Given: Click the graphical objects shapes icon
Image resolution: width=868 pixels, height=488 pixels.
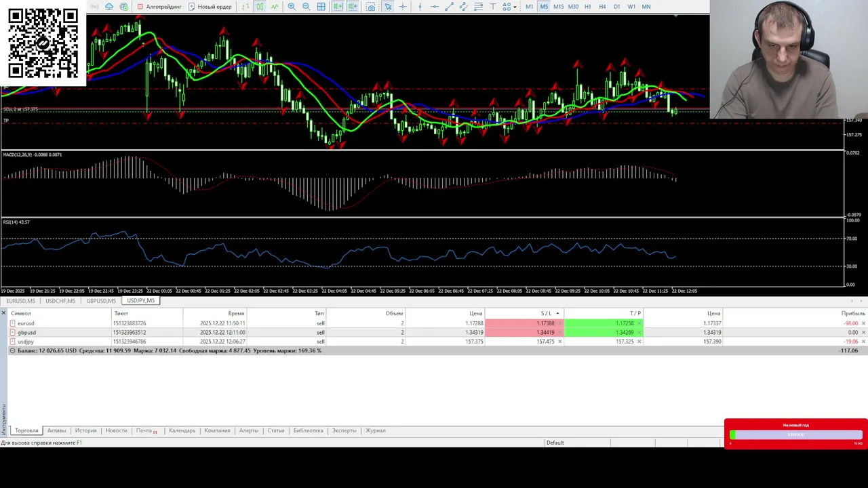Looking at the screenshot, I should 507,6.
